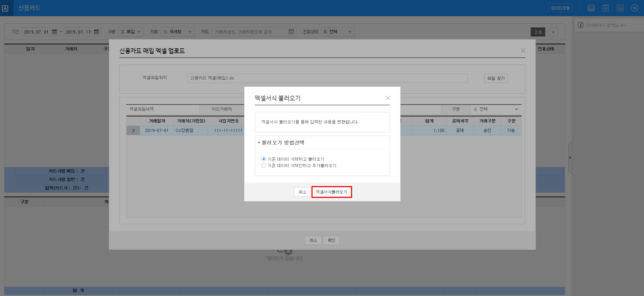Click the 엑셀파일위치 file path field
The image size is (644, 296).
click(327, 78)
